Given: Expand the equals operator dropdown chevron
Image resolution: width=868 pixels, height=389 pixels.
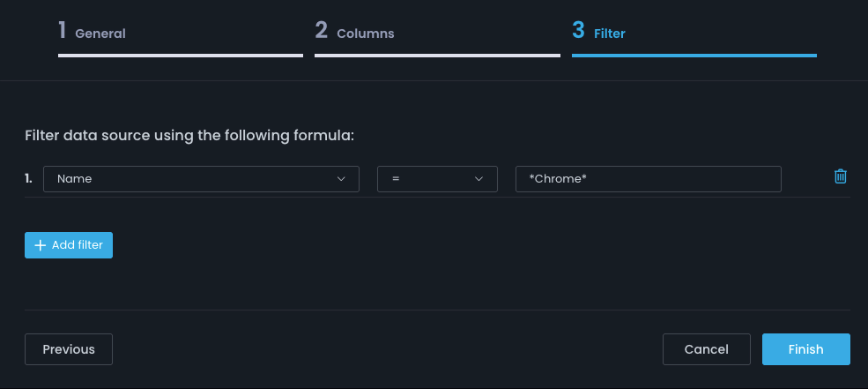Looking at the screenshot, I should point(479,179).
